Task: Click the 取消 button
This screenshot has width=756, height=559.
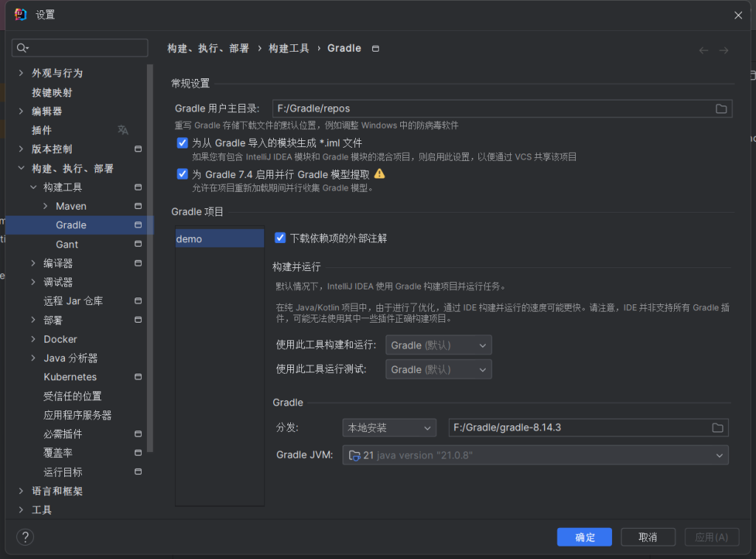Action: (647, 537)
